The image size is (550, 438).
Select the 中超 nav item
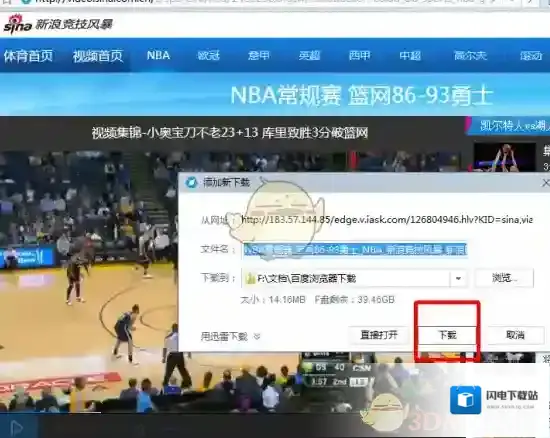pos(410,55)
